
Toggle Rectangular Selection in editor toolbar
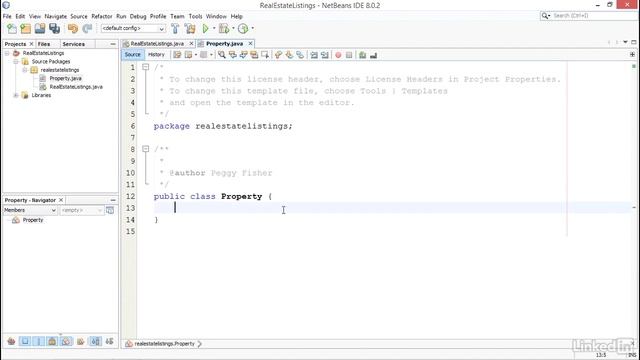pyautogui.click(x=265, y=55)
